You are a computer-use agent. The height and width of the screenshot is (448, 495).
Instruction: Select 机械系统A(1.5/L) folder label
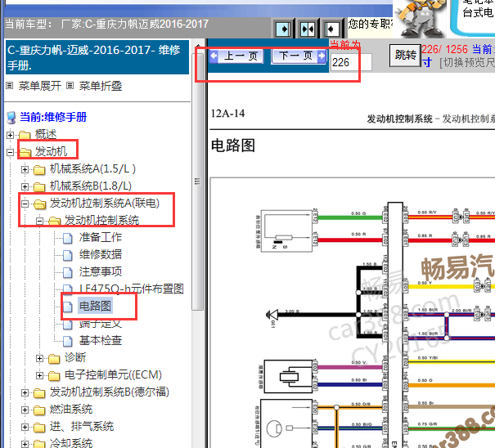pyautogui.click(x=92, y=168)
